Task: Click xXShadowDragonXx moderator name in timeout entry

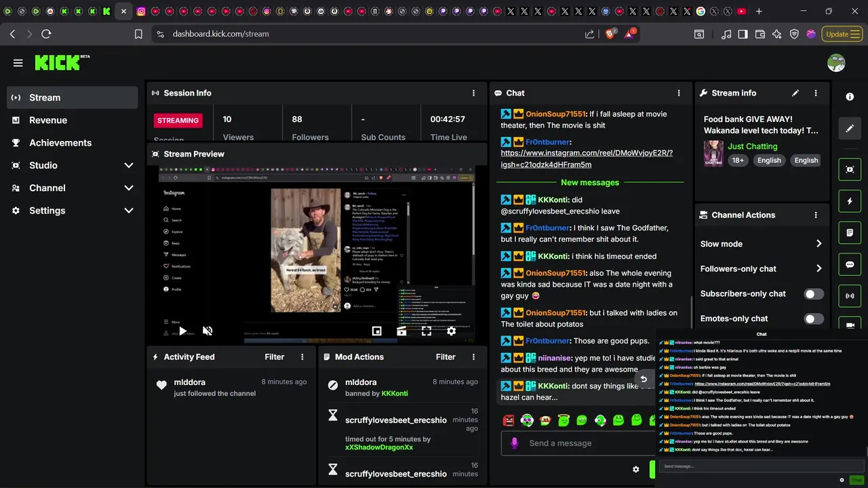Action: tap(379, 447)
